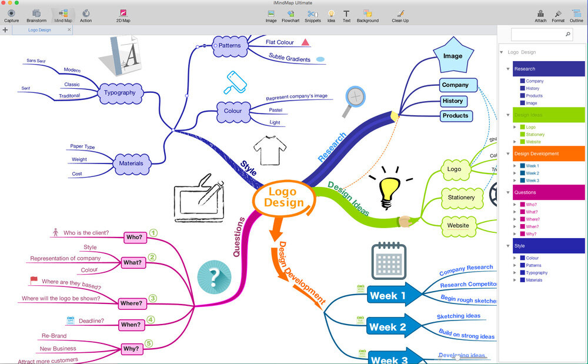Select the Image pentagon node
Screen dimensions: 588x364
(x=453, y=55)
